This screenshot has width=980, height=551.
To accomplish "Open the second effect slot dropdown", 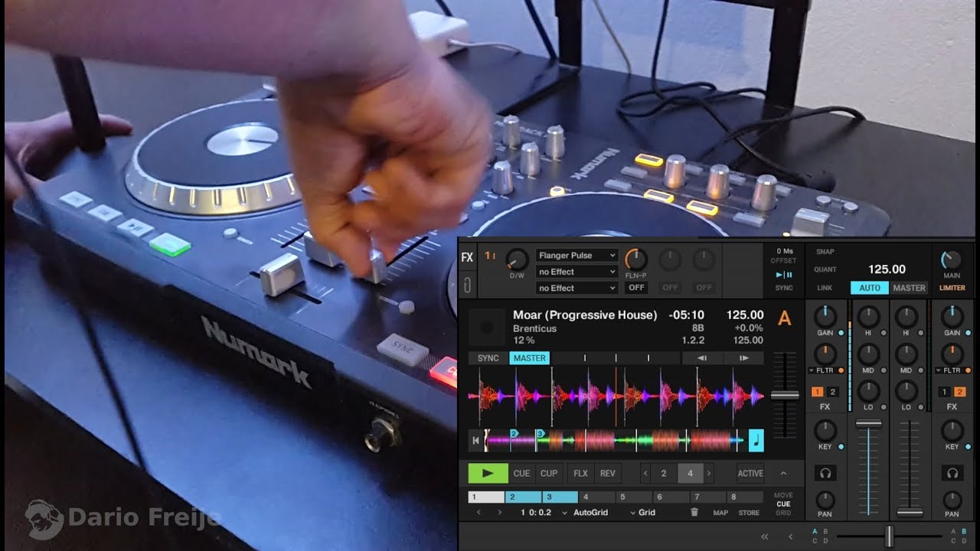I will pos(577,272).
